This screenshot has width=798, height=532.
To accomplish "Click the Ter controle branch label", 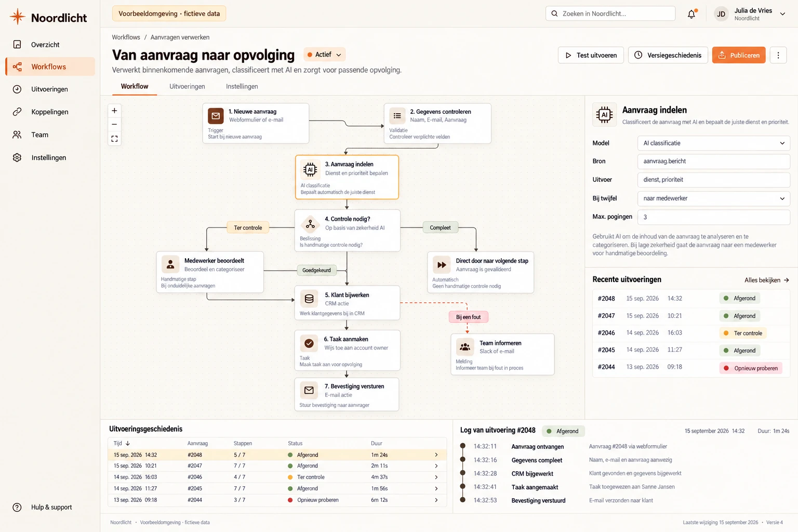I will point(248,228).
